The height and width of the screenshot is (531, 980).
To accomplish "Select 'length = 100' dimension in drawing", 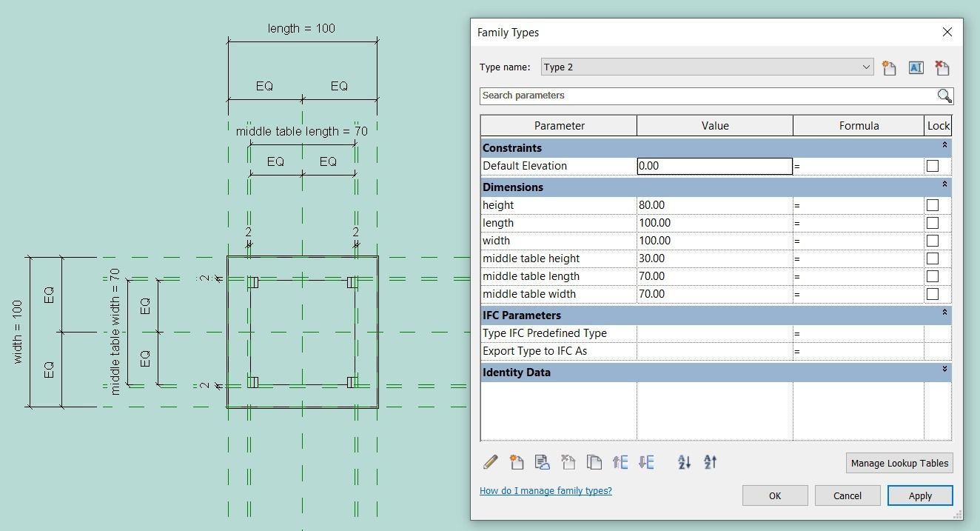I will pos(301,29).
